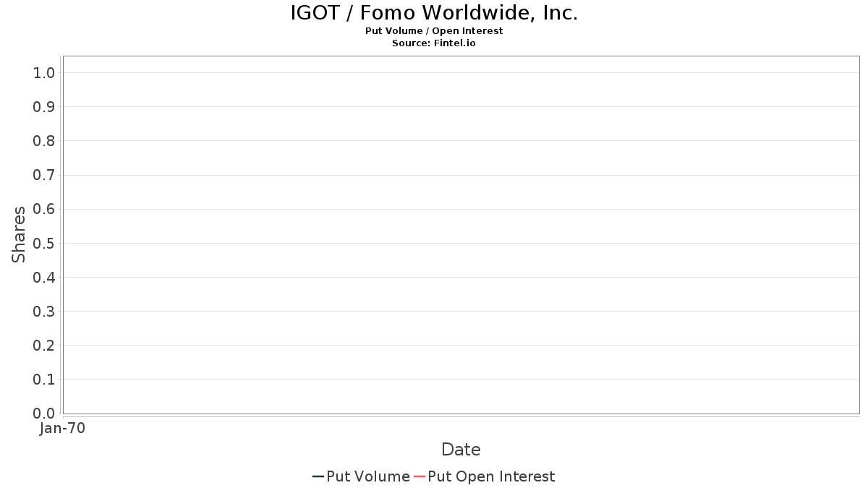This screenshot has height=488, width=868.
Task: Open the Source: Fintel.io credit text
Action: (434, 43)
